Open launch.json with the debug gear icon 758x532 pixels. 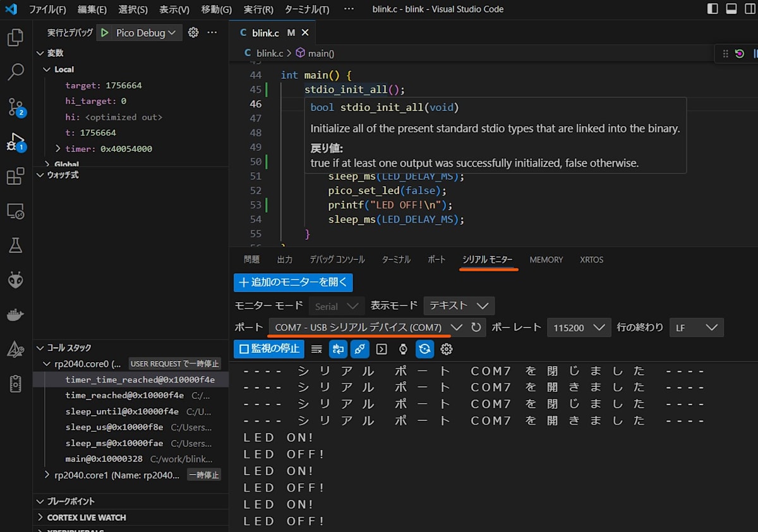click(194, 32)
